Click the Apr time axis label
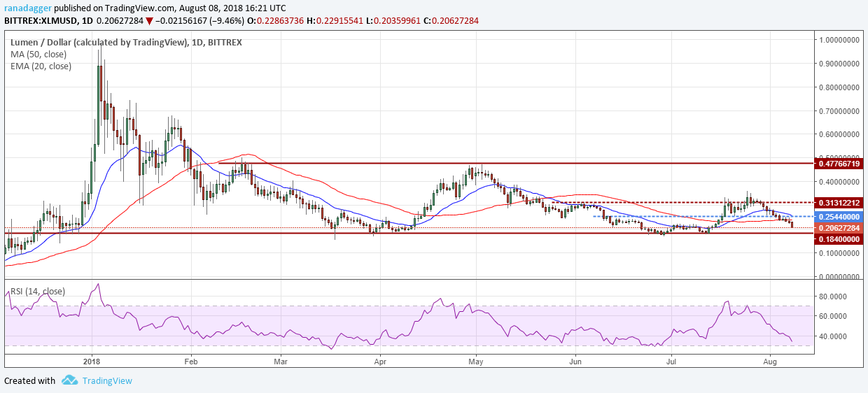 380,362
